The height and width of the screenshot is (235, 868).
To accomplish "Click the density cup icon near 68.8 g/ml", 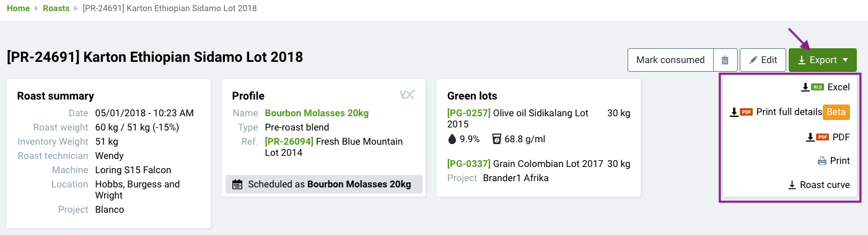I will [496, 139].
